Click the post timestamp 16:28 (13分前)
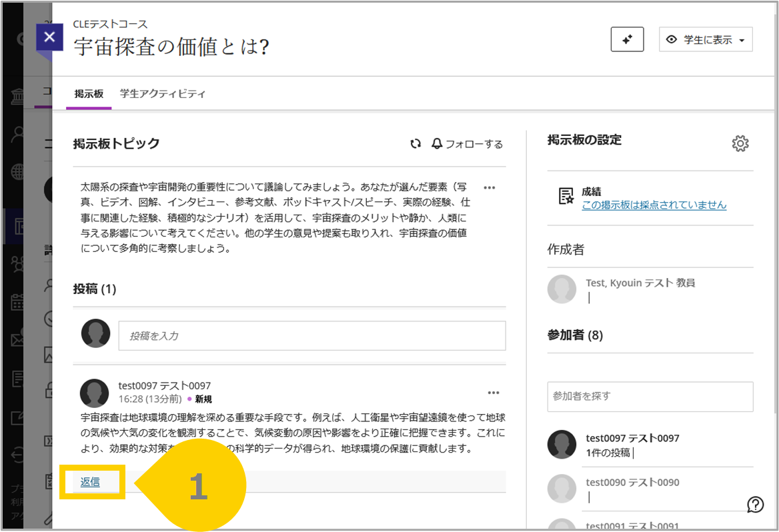This screenshot has width=779, height=532. (x=150, y=399)
